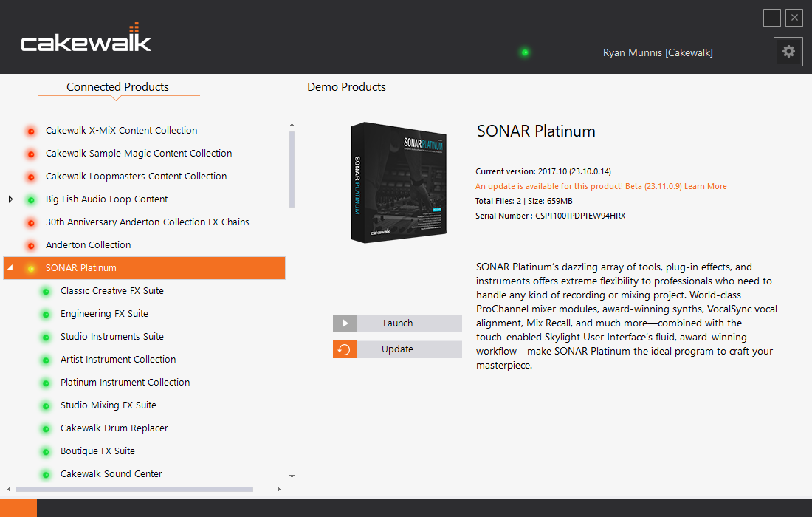The height and width of the screenshot is (517, 812).
Task: Click yellow status dot on SONAR Platinum row
Action: click(31, 268)
